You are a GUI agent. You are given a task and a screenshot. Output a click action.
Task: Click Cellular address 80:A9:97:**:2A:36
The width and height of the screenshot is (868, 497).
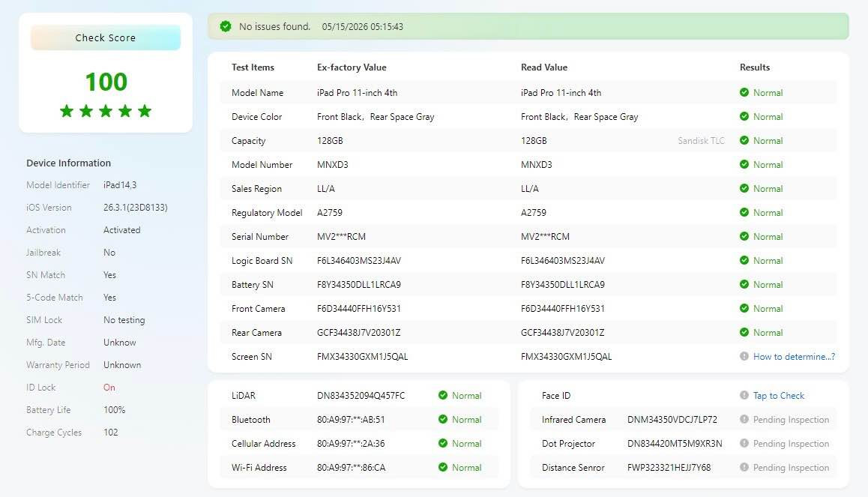(x=351, y=443)
